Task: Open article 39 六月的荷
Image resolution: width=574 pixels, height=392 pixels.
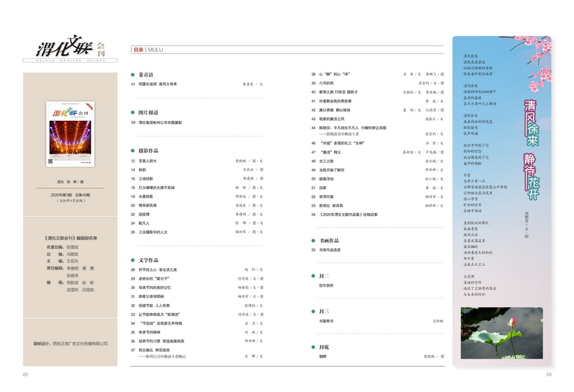Action: pyautogui.click(x=328, y=84)
